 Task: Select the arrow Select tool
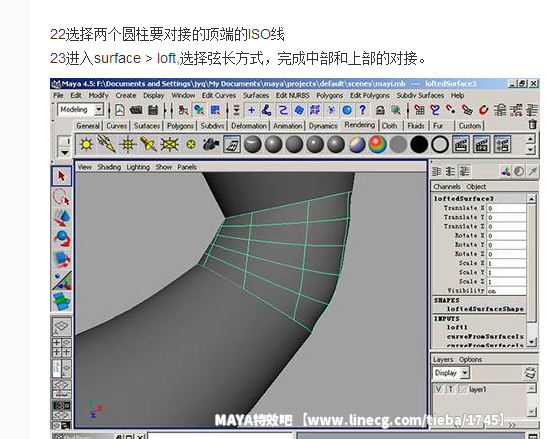click(x=62, y=176)
